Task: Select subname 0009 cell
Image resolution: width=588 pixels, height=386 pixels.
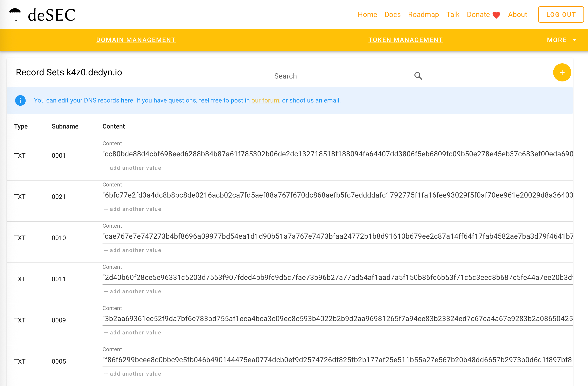Action: (59, 320)
